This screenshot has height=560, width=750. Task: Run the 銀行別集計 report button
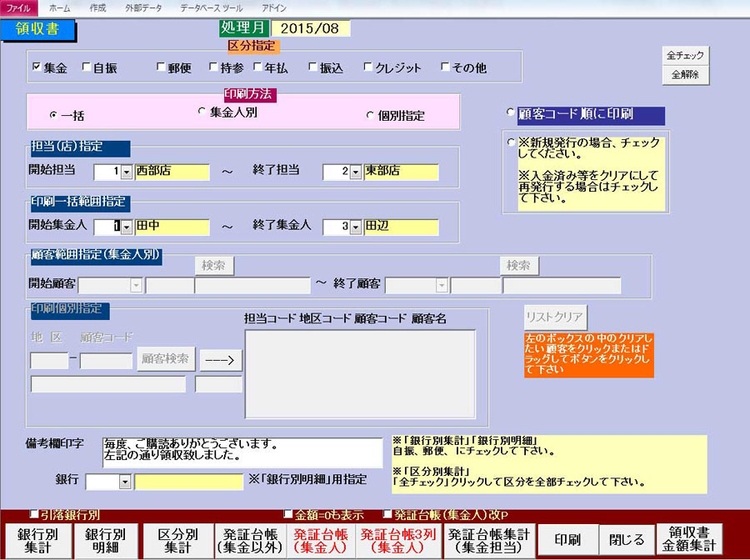click(x=37, y=540)
